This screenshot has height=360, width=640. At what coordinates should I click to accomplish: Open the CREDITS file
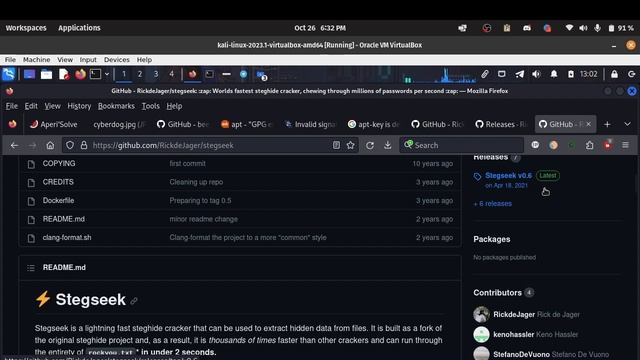click(x=58, y=182)
